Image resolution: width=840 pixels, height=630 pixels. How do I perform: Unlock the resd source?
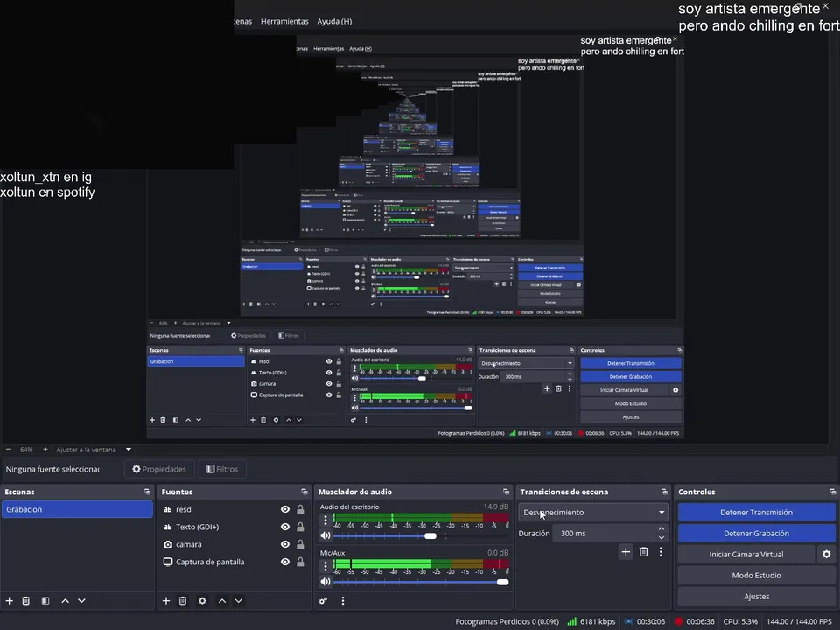[x=300, y=509]
